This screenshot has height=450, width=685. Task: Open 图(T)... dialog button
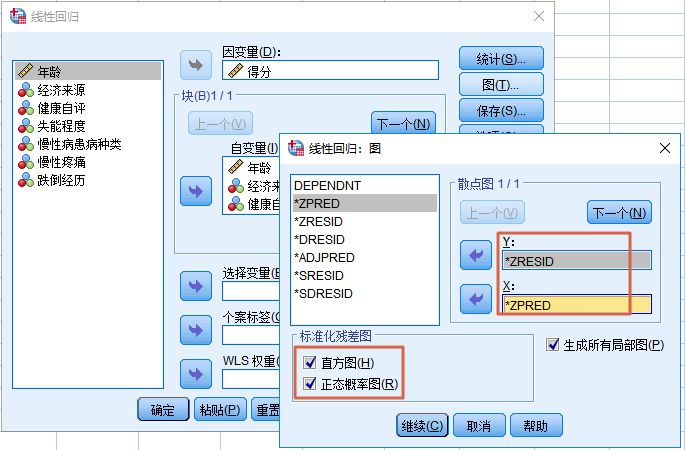pos(501,84)
